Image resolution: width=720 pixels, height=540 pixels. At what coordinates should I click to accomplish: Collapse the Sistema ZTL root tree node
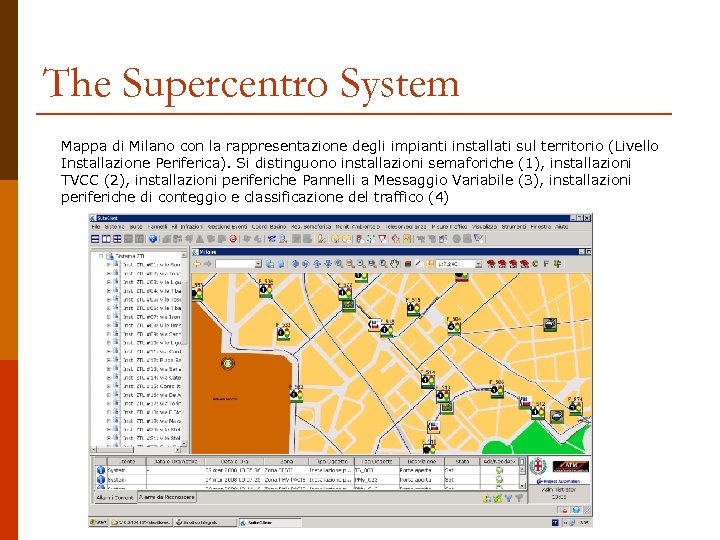tap(101, 256)
